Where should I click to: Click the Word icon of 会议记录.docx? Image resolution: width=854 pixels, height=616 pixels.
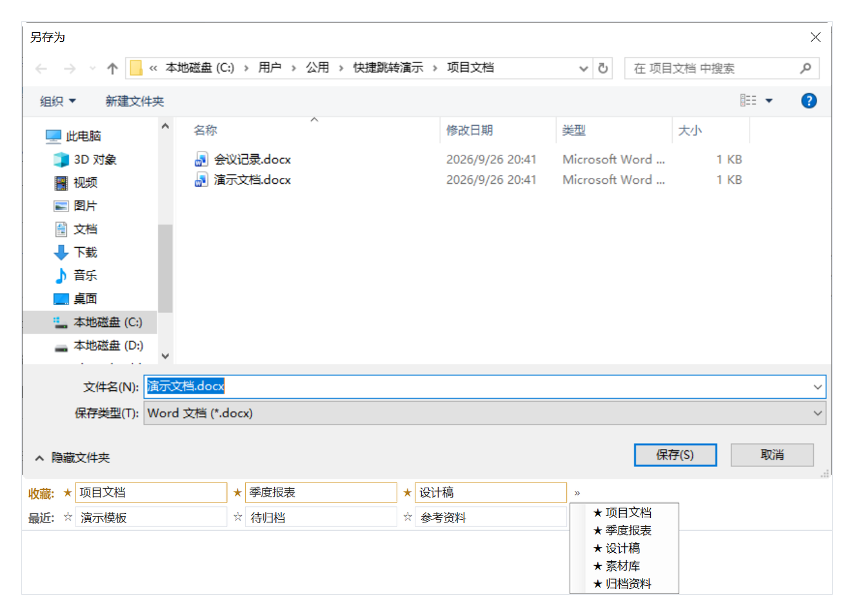(201, 159)
